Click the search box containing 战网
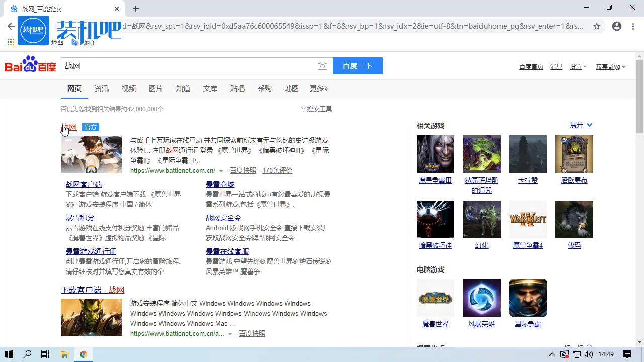644x362 pixels. click(189, 66)
